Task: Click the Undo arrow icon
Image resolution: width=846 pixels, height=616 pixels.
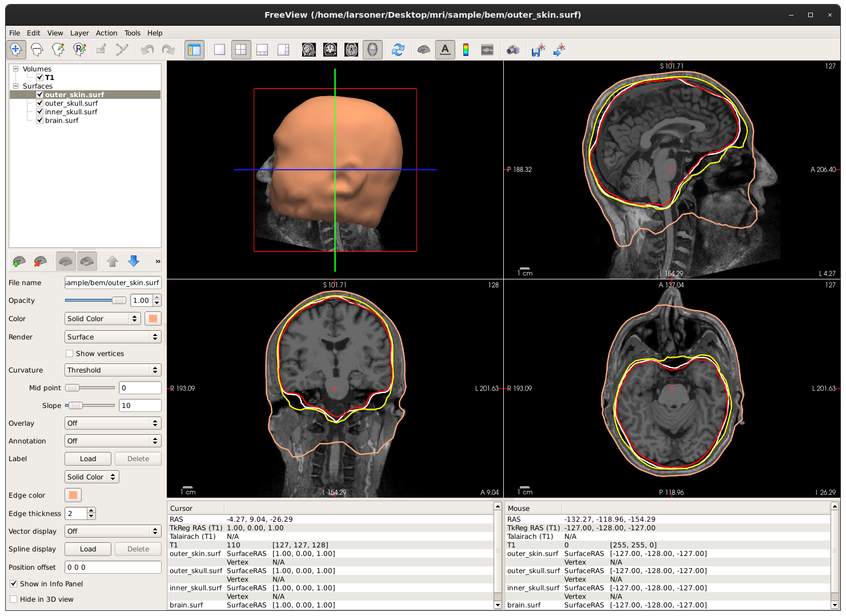Action: [x=147, y=50]
